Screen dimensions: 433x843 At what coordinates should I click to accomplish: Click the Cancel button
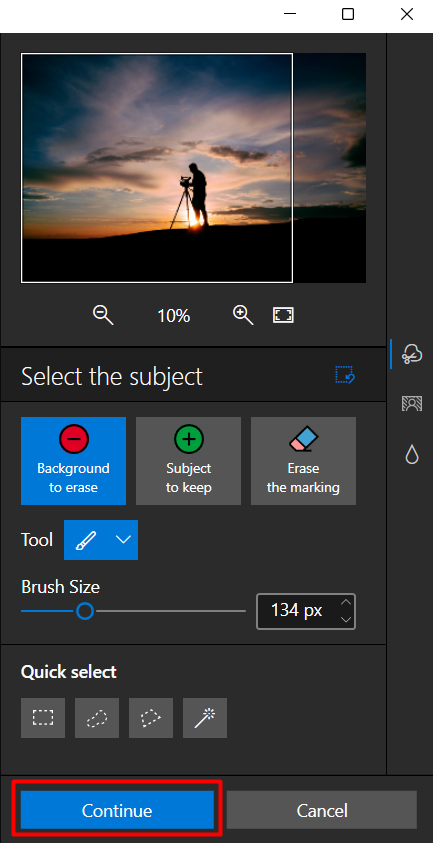tap(322, 810)
